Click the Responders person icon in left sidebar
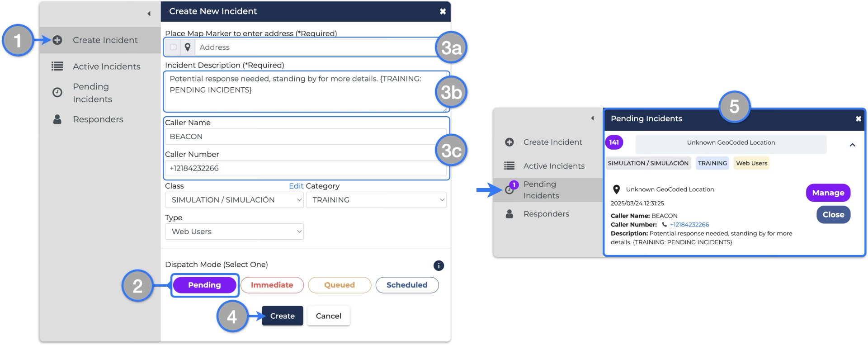This screenshot has height=345, width=868. click(57, 119)
